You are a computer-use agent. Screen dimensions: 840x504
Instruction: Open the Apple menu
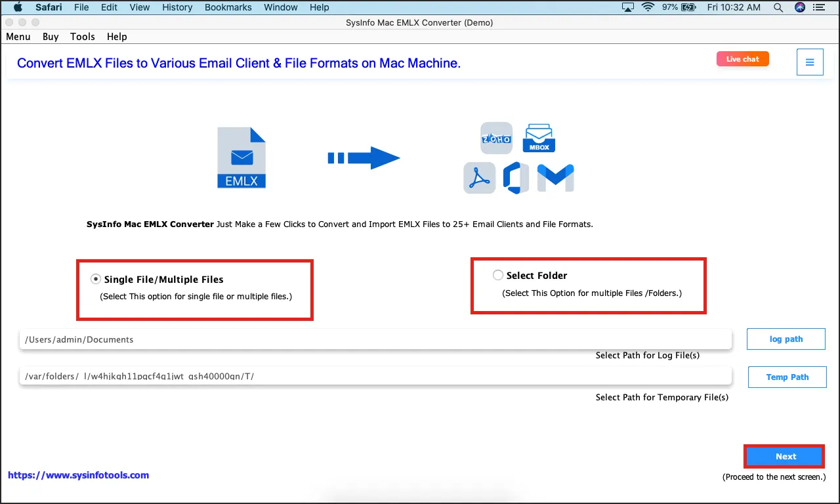pyautogui.click(x=18, y=7)
